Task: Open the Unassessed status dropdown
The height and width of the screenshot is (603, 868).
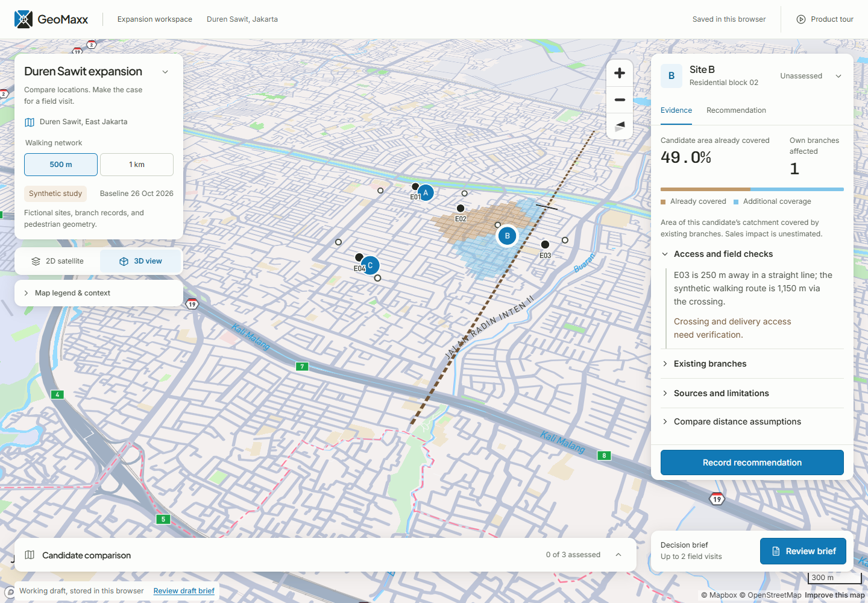Action: (811, 76)
